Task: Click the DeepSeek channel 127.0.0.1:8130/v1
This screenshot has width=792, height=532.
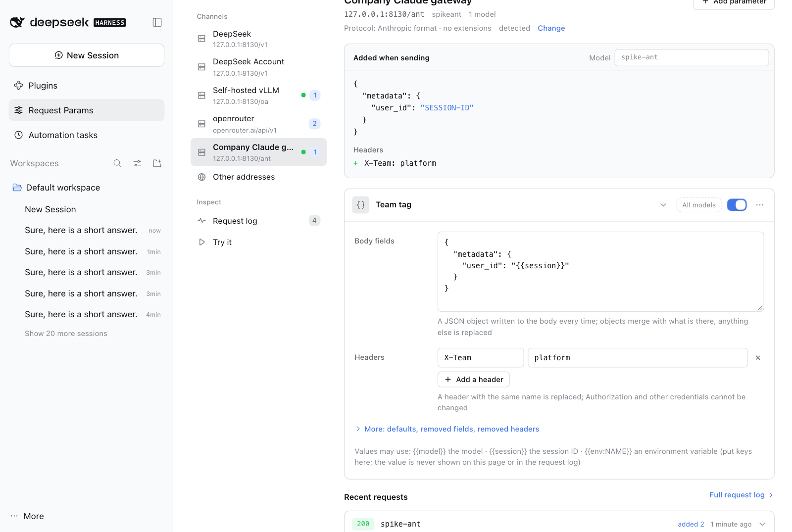Action: [258, 39]
